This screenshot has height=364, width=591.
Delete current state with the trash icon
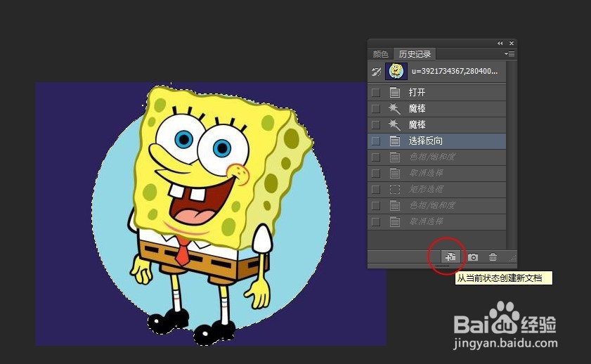tap(493, 257)
